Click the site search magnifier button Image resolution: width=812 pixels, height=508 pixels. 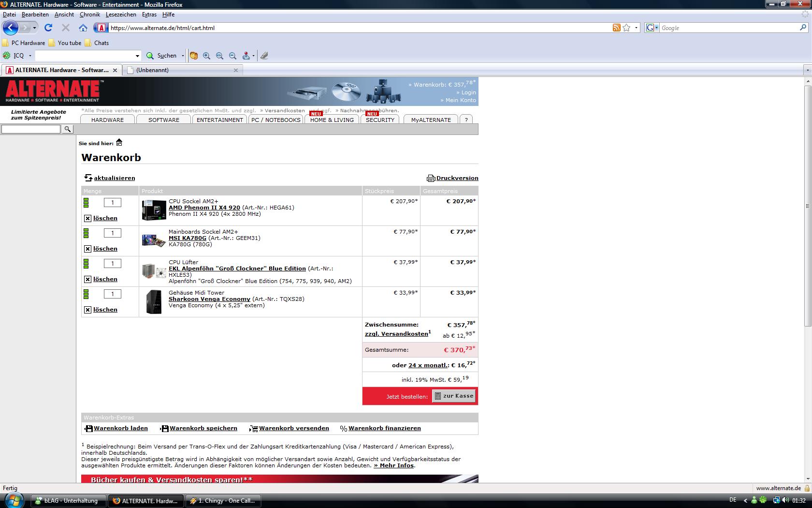[x=68, y=129]
